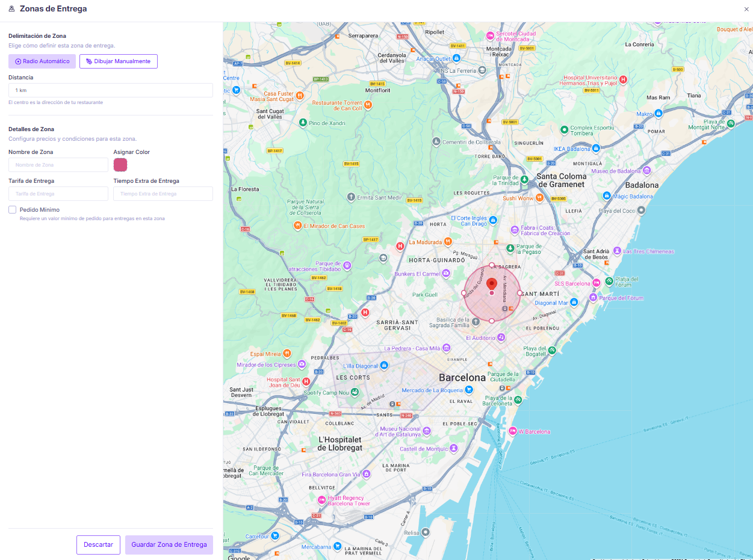753x560 pixels.
Task: Click Mercado de La Boqueria marker
Action: pos(469,390)
